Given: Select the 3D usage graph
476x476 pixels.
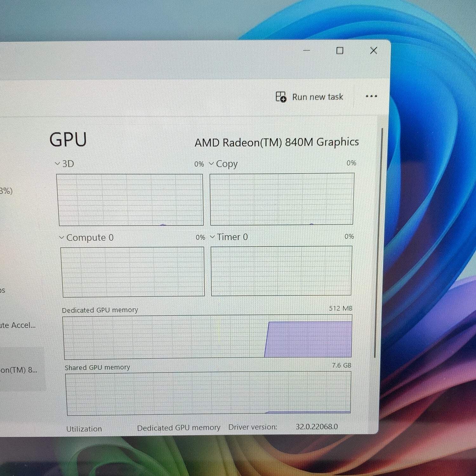Looking at the screenshot, I should (130, 200).
